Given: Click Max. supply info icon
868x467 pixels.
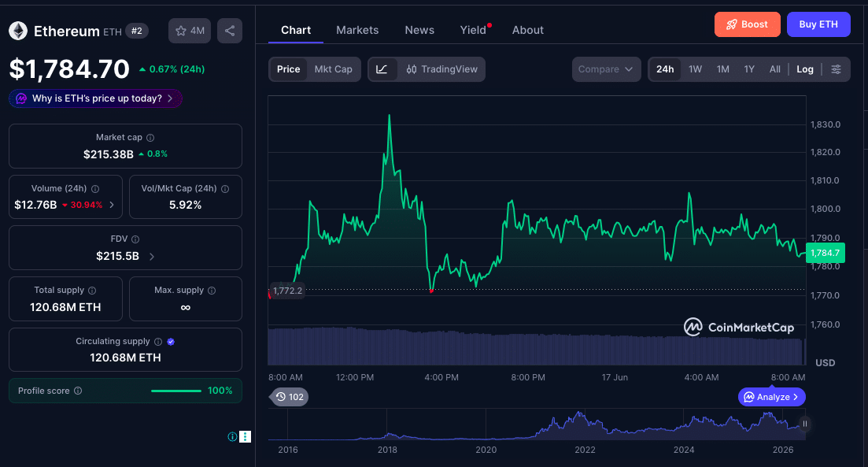Looking at the screenshot, I should (x=212, y=291).
